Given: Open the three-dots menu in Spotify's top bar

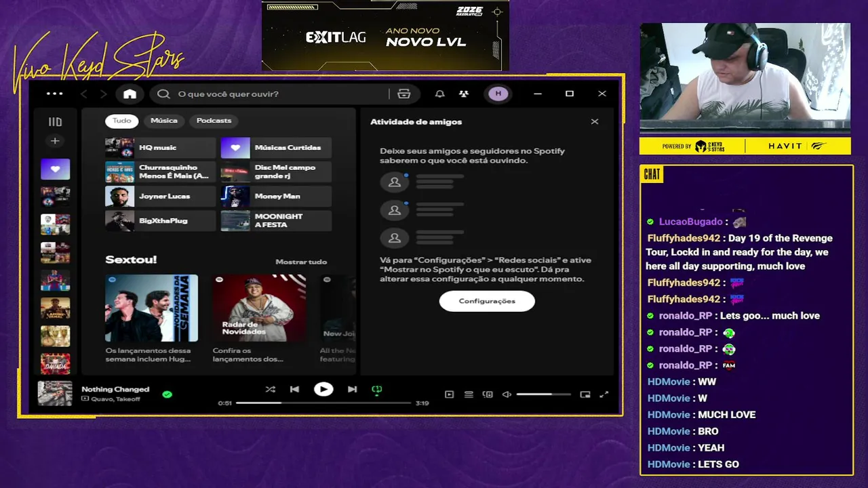Looking at the screenshot, I should click(x=54, y=94).
